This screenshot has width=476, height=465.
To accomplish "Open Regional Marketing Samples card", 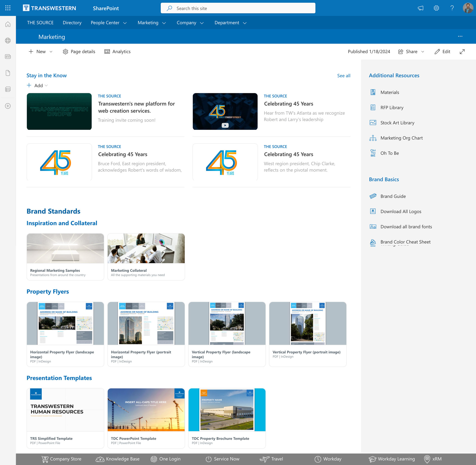I will [x=65, y=257].
